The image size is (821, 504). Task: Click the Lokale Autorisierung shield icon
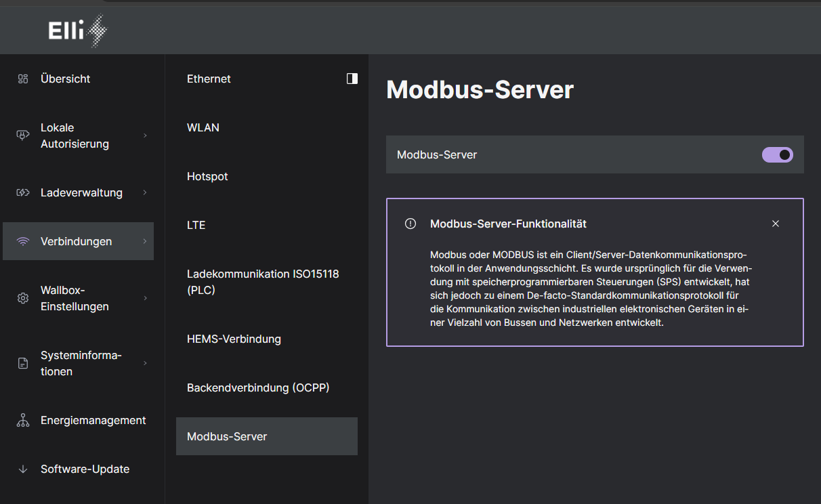23,135
